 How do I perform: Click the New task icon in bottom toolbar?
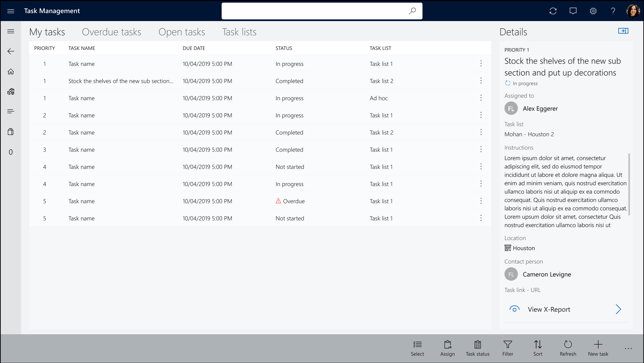click(598, 348)
